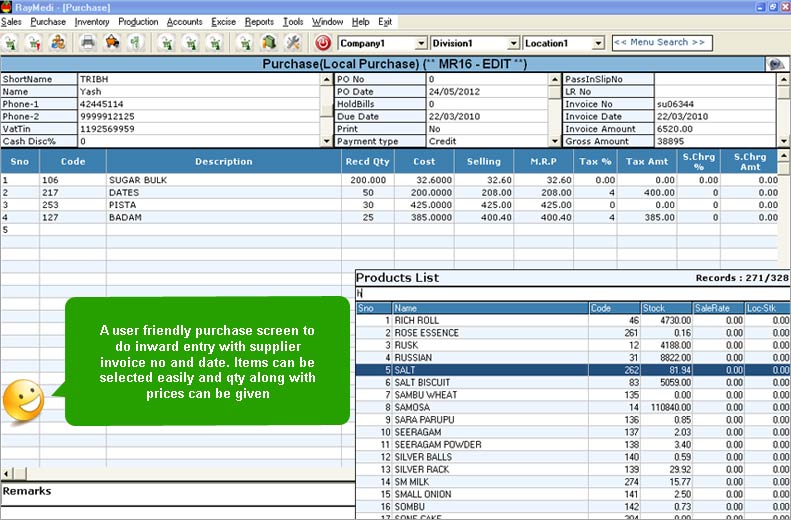Click the wrench and screwdriver tools icon
The width and height of the screenshot is (791, 520).
coord(293,43)
